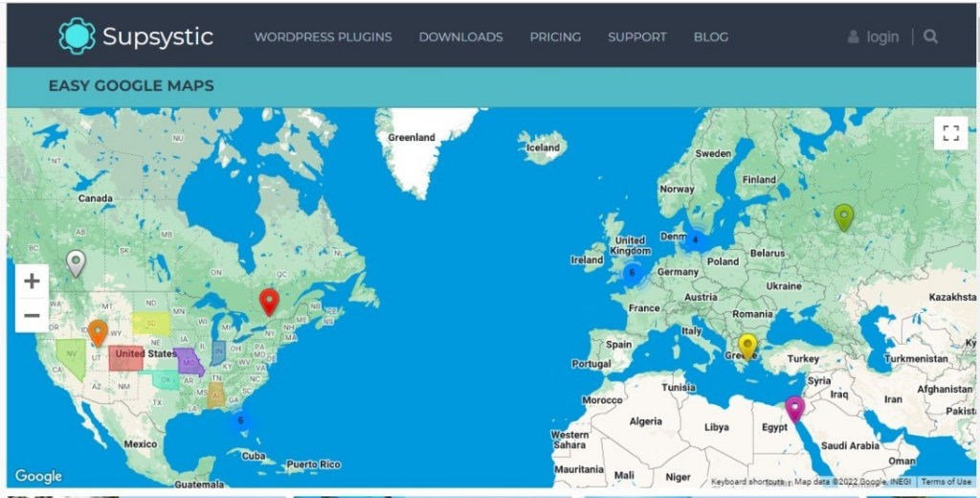Image resolution: width=980 pixels, height=498 pixels.
Task: Open Keyboard shortcuts link on map
Action: pos(747,482)
